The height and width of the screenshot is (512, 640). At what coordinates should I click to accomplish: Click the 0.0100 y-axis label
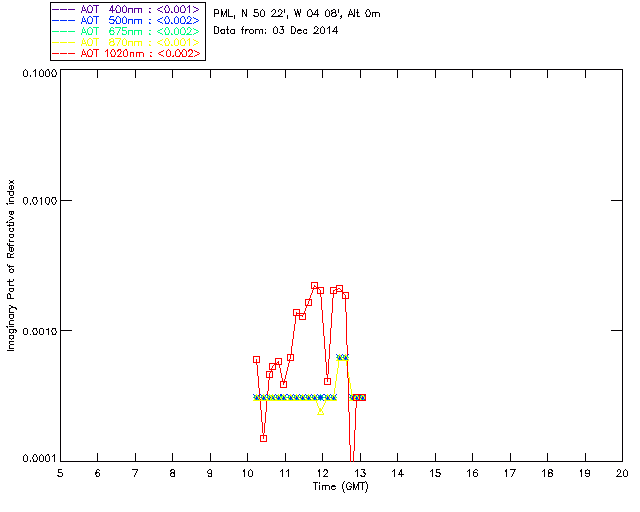(39, 201)
